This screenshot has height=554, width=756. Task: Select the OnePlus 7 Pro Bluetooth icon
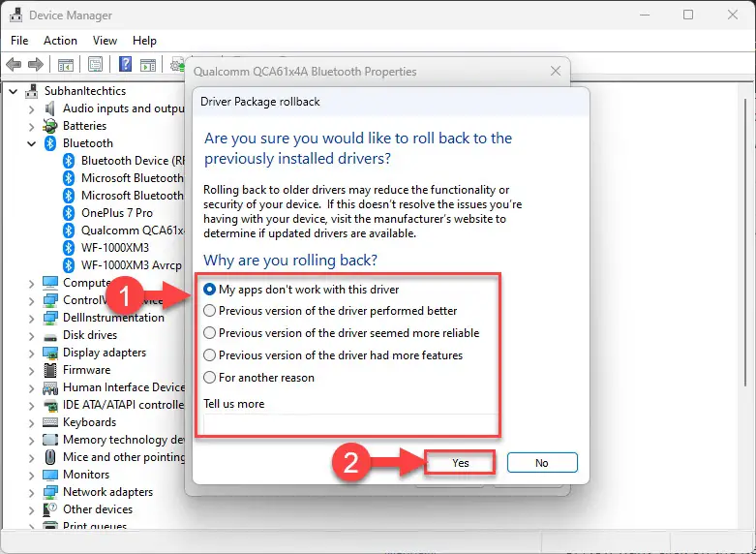pos(69,213)
